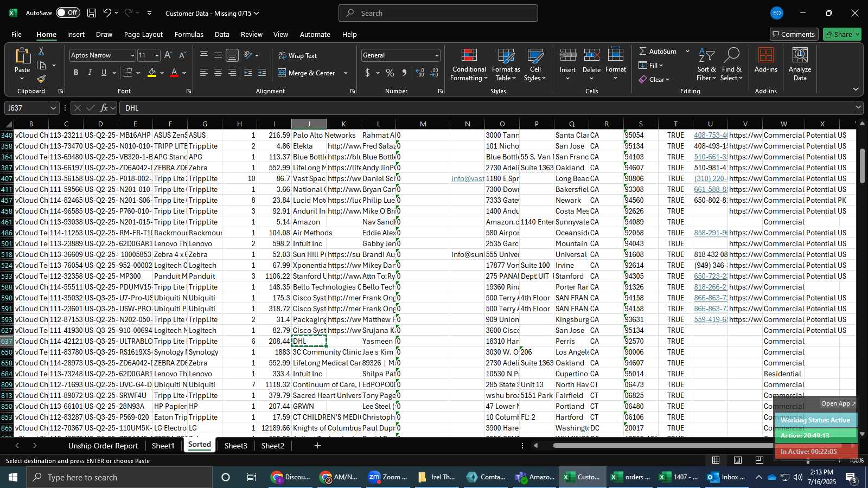The height and width of the screenshot is (488, 868).
Task: Switch to Unship Order Report sheet
Action: click(103, 446)
